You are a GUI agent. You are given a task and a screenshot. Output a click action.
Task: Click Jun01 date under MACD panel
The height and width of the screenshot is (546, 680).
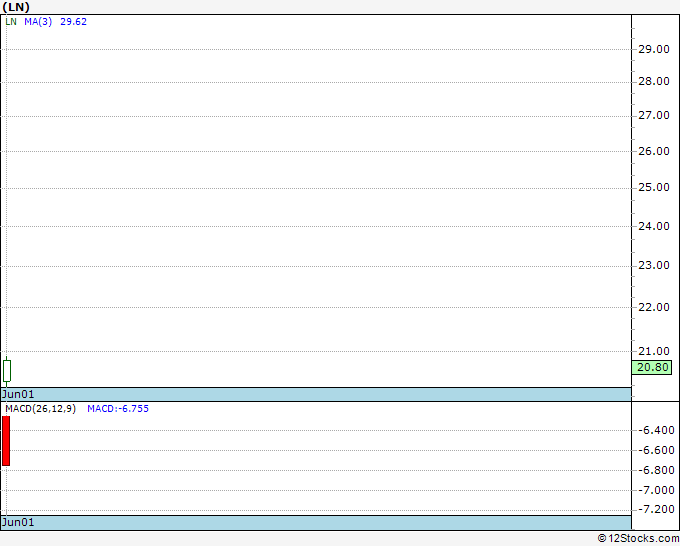[18, 522]
